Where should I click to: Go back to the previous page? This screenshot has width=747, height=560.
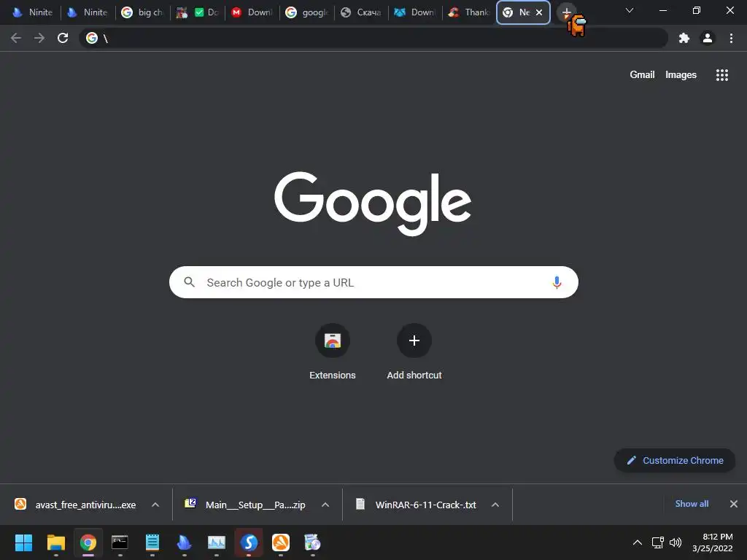pos(16,38)
